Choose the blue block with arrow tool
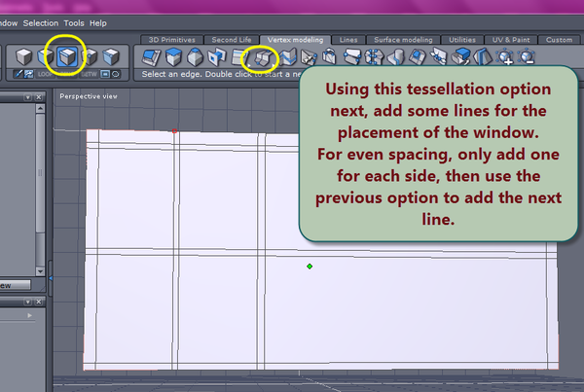 [x=461, y=57]
